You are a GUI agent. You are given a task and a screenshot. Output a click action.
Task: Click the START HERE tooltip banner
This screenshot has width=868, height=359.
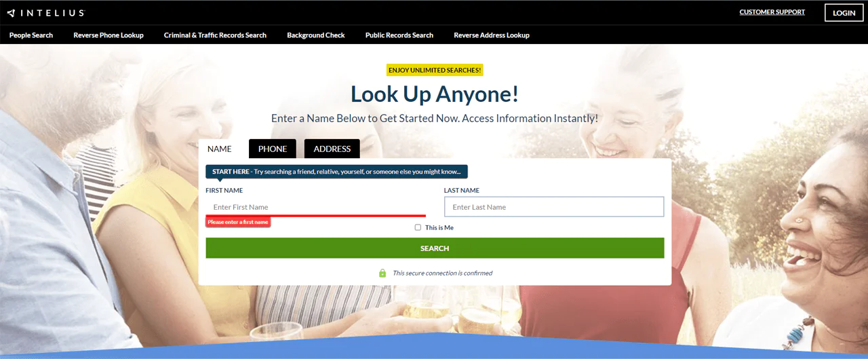(x=336, y=172)
